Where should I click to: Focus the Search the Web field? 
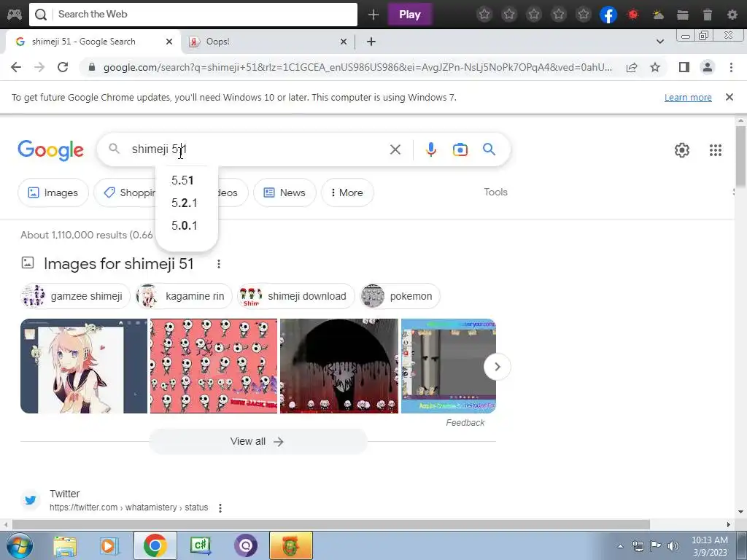tap(193, 15)
